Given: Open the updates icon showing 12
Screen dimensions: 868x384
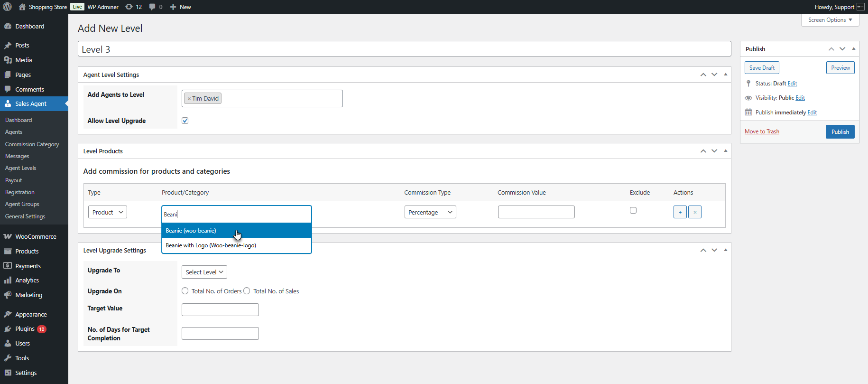Looking at the screenshot, I should click(x=129, y=7).
